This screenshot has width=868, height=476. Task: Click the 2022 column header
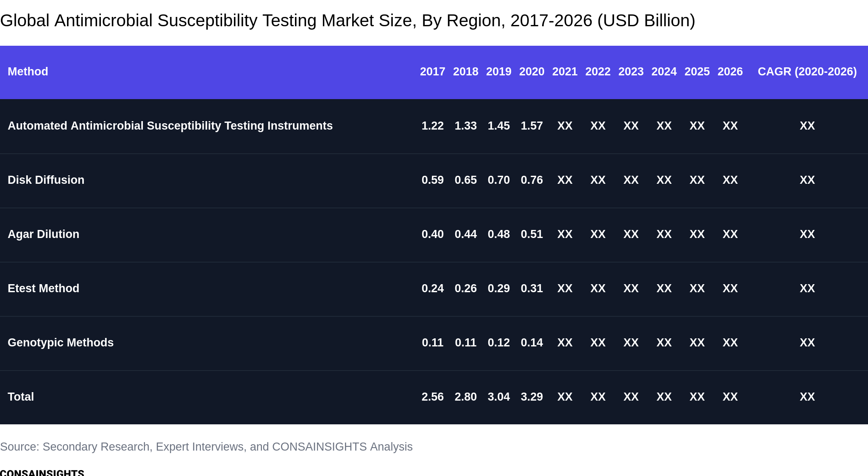598,72
